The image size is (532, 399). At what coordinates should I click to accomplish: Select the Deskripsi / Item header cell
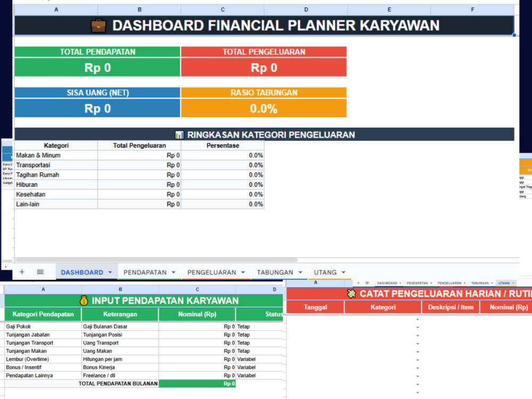(x=450, y=307)
